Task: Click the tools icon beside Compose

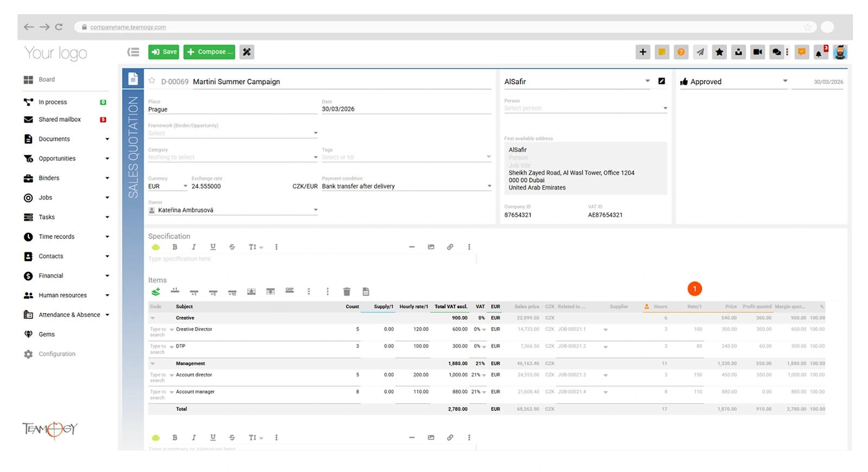Action: (247, 52)
